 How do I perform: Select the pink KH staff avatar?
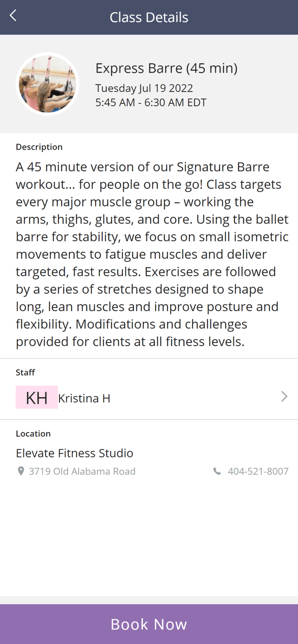(x=37, y=397)
